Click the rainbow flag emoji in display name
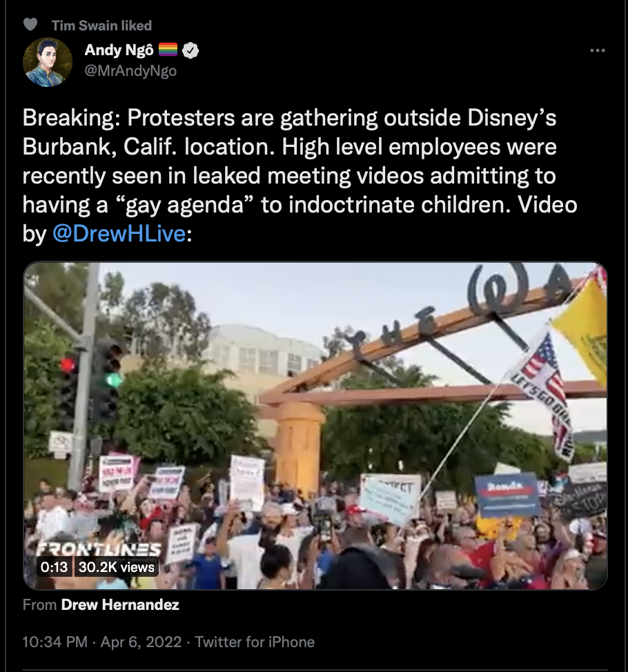This screenshot has width=628, height=672. click(168, 50)
